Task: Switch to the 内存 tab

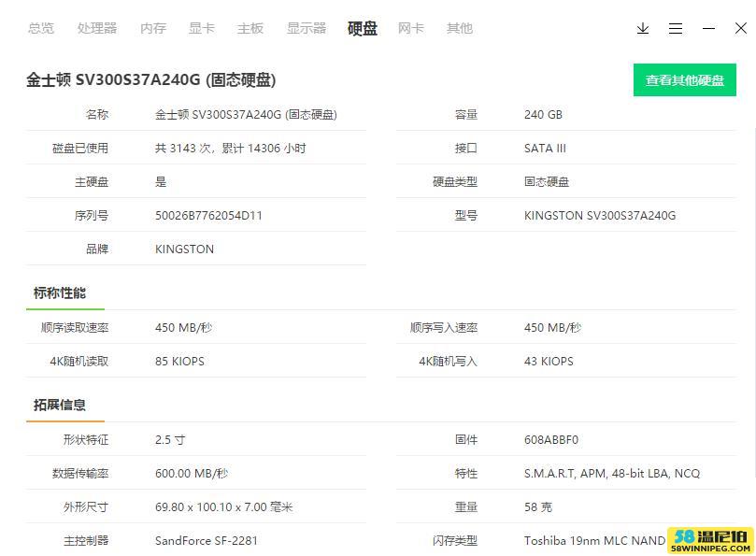Action: [153, 28]
